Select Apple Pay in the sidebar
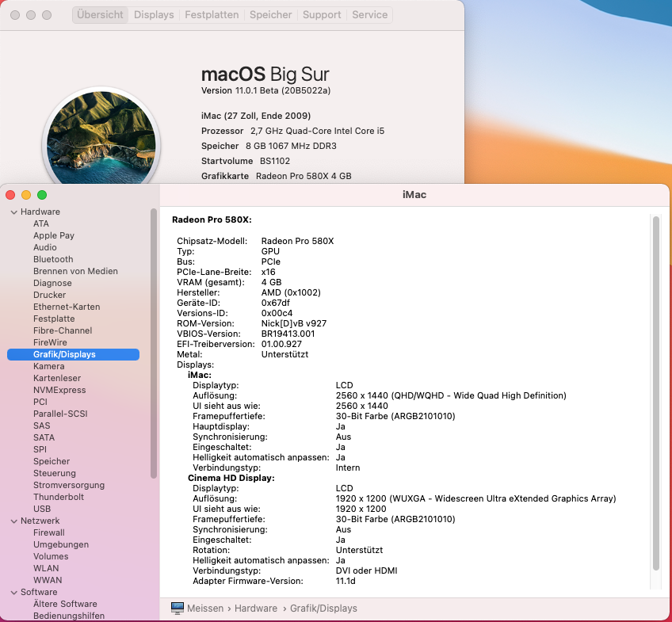The width and height of the screenshot is (672, 622). (x=54, y=235)
